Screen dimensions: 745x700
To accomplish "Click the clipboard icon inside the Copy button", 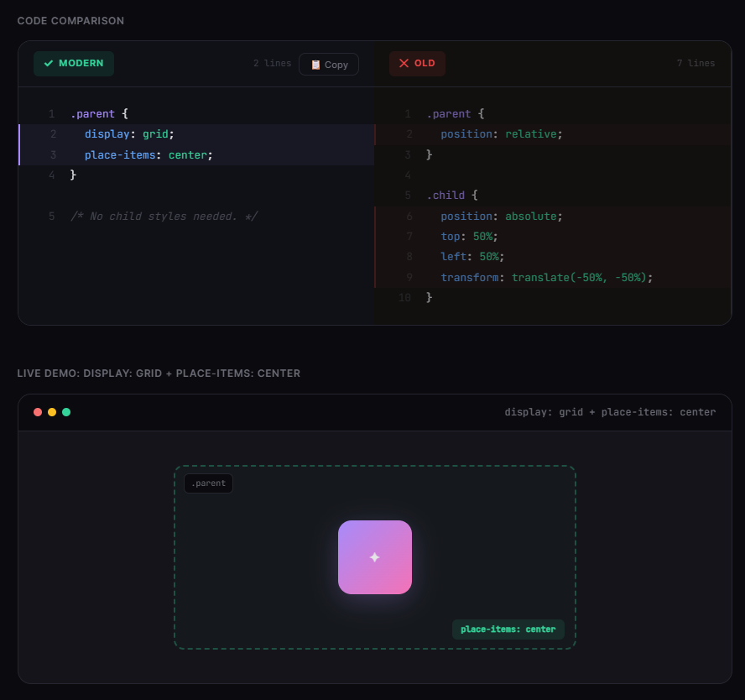I will click(x=315, y=63).
